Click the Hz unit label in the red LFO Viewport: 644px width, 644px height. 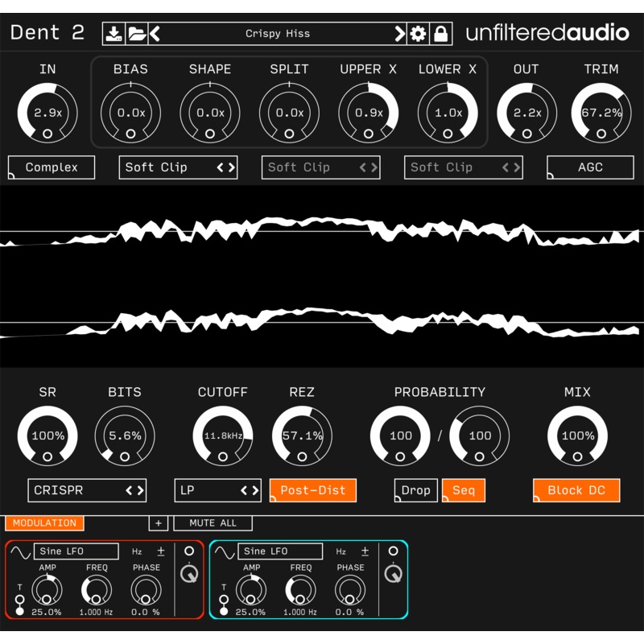(x=137, y=551)
